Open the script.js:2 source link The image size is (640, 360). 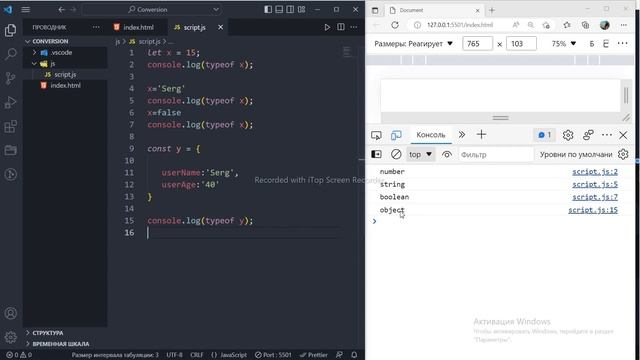point(595,171)
